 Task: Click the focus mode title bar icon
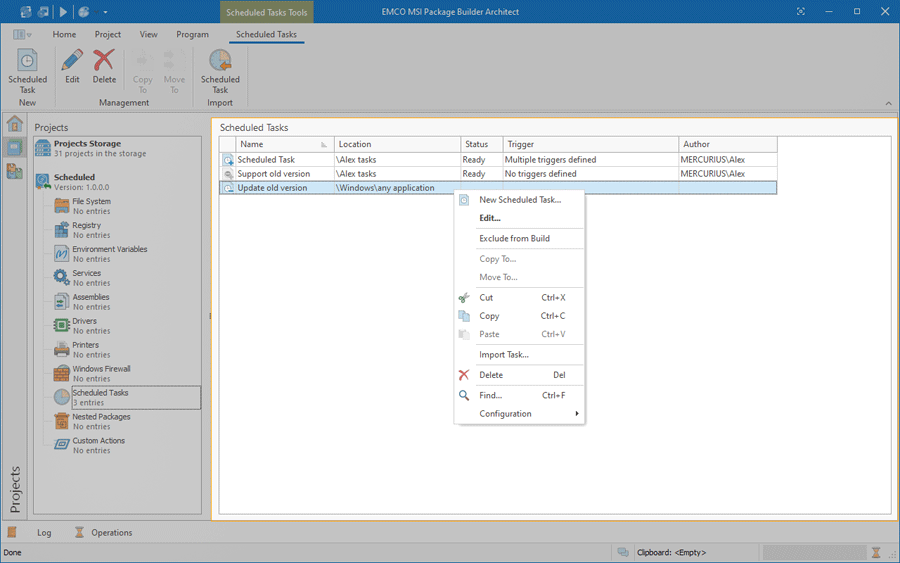[801, 11]
